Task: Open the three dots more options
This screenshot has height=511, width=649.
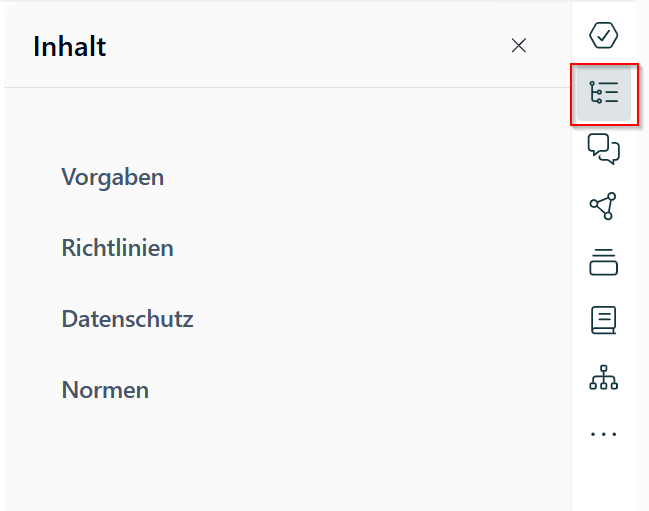Action: 603,434
